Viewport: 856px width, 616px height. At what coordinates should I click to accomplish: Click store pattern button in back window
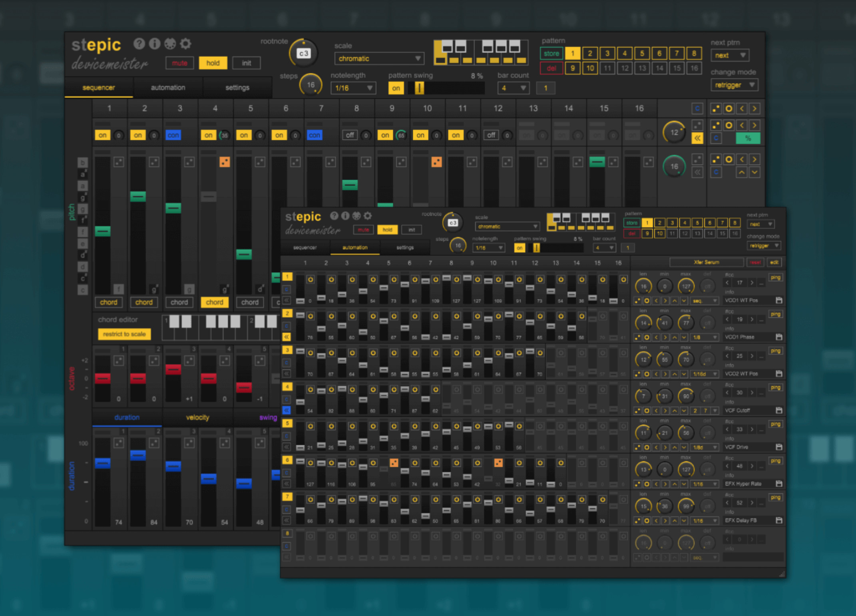[551, 53]
